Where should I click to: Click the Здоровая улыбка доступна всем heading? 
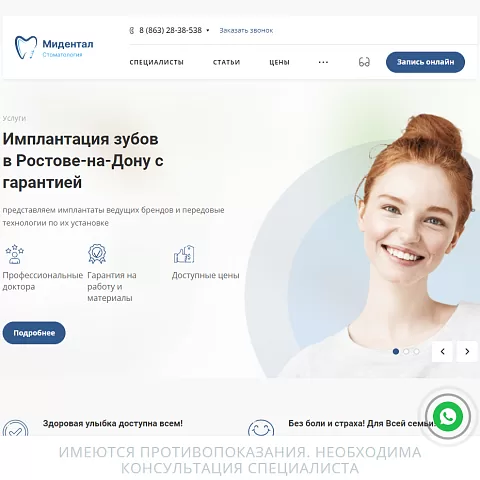113,423
